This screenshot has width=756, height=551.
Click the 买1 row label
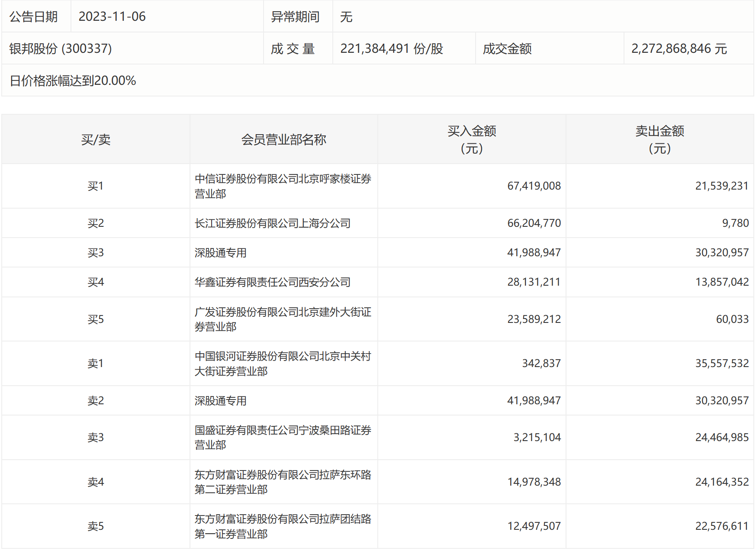[96, 186]
